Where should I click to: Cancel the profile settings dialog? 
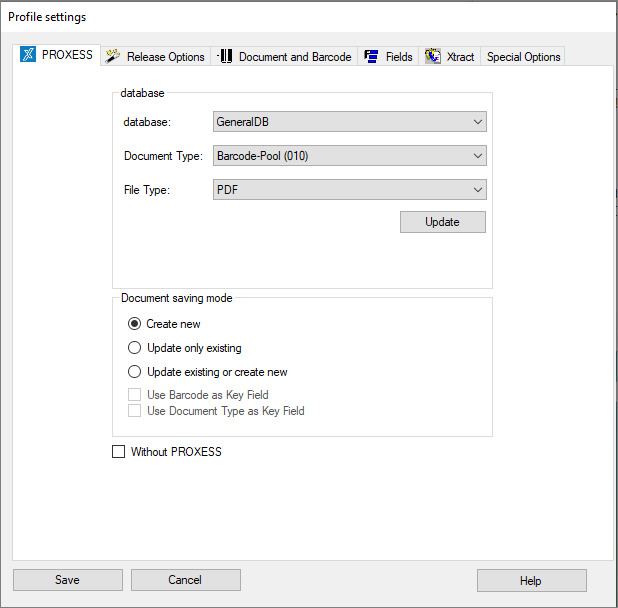click(186, 580)
